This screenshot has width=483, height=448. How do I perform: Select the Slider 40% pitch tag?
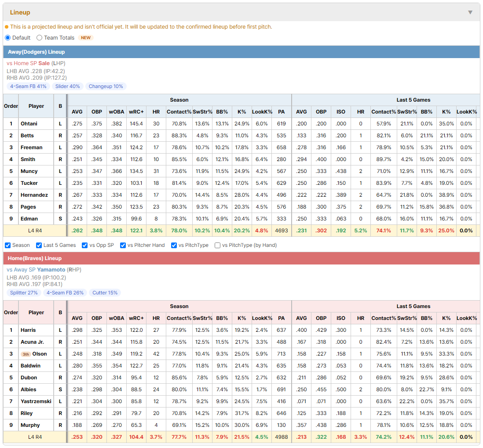pos(67,86)
